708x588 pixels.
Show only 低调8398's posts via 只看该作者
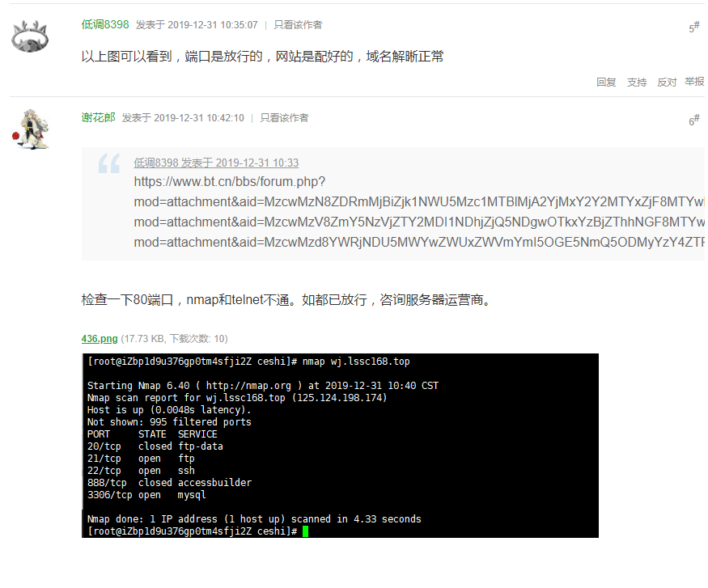click(298, 25)
